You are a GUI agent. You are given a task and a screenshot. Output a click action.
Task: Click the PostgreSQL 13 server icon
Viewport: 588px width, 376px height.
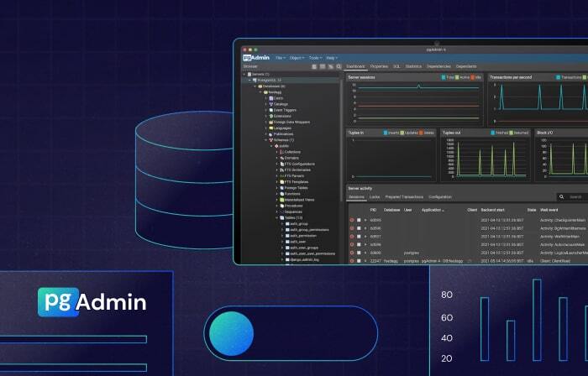(255, 80)
